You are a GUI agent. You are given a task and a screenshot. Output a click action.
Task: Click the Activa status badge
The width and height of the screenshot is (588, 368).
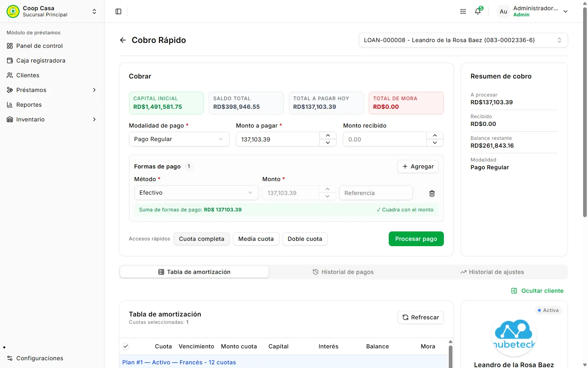pos(548,310)
